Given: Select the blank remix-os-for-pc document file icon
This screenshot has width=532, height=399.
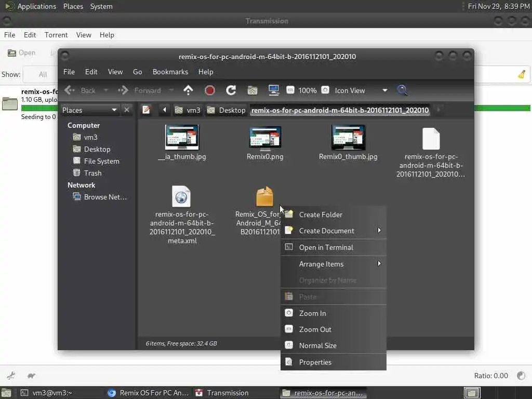Looking at the screenshot, I should 431,138.
